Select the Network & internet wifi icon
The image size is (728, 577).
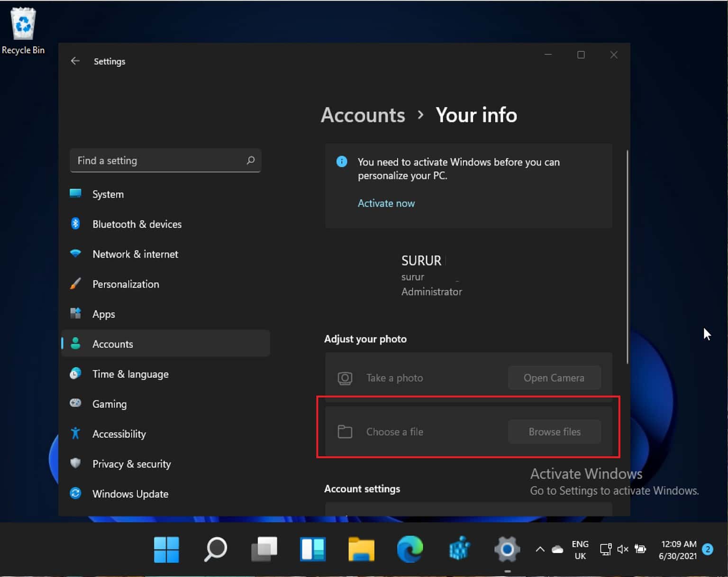76,254
